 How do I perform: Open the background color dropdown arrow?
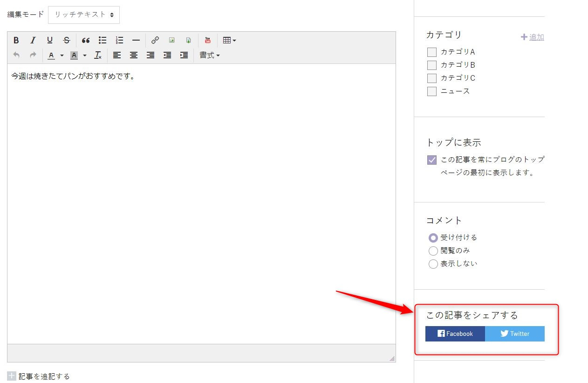click(x=85, y=55)
